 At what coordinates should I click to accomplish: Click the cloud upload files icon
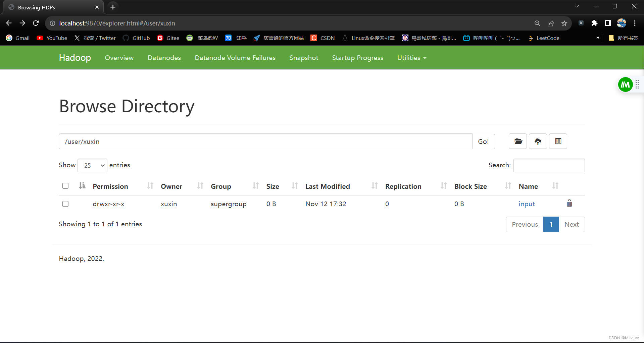538,141
